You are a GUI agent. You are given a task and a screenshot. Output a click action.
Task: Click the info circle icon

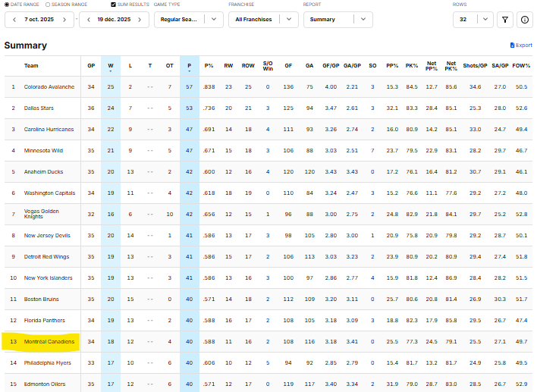525,20
